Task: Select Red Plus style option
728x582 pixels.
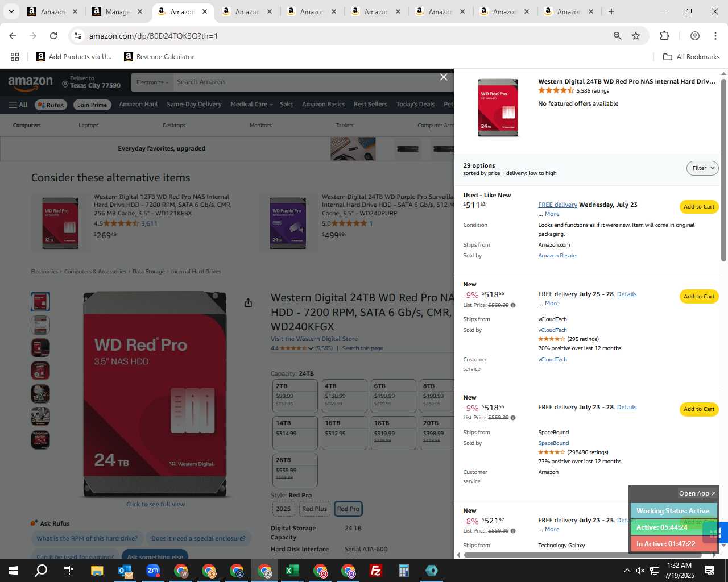Action: (x=315, y=509)
